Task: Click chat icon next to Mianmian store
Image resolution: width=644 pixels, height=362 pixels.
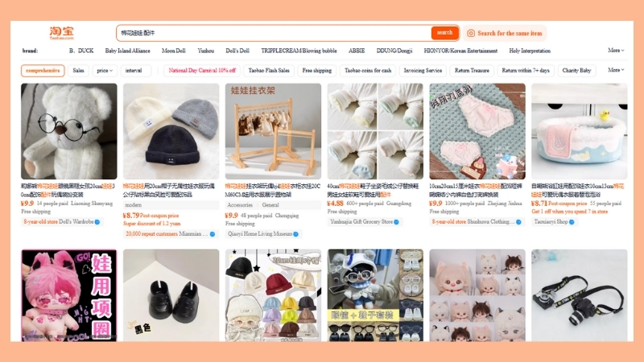Action: tap(213, 234)
